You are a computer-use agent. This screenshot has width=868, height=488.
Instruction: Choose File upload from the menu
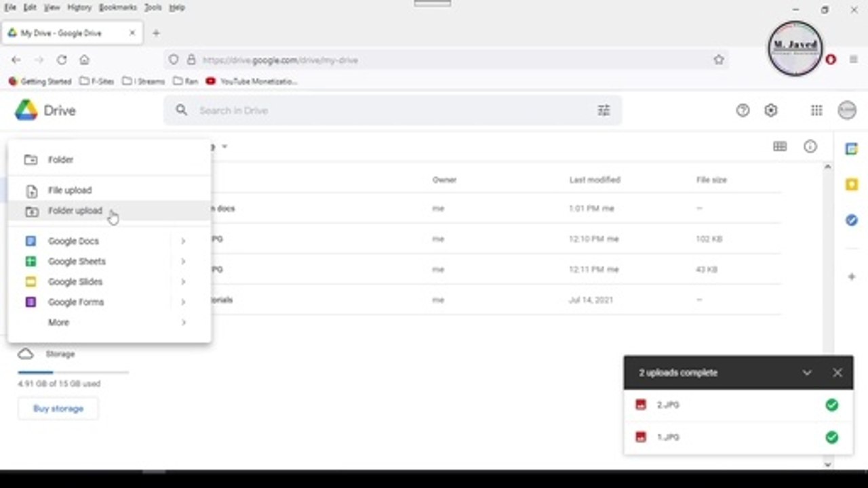click(109, 190)
